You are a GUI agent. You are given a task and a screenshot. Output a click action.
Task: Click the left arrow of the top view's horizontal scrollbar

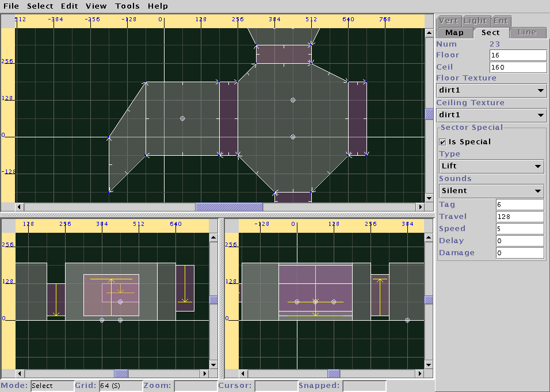tap(20, 207)
